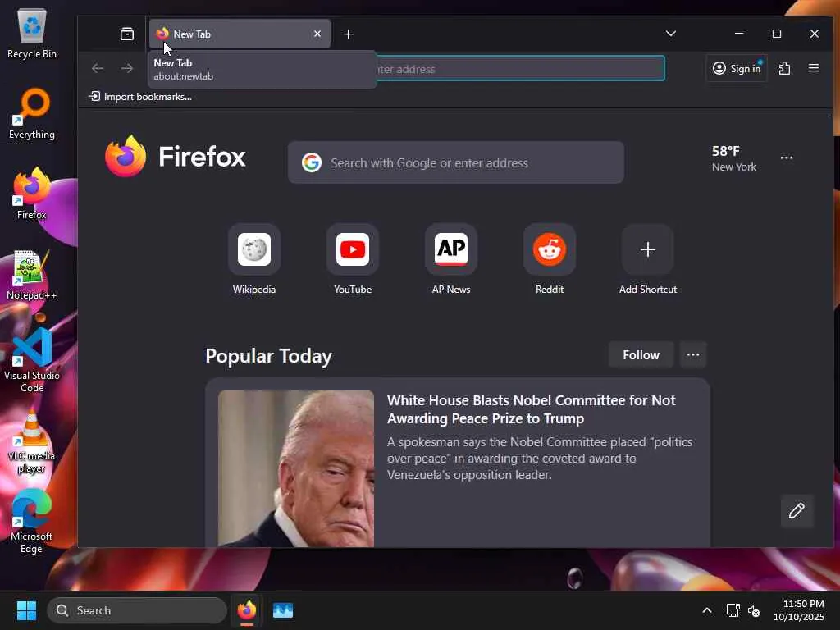Screen dimensions: 840x630
Task: Open the Reddit shortcut
Action: click(550, 259)
